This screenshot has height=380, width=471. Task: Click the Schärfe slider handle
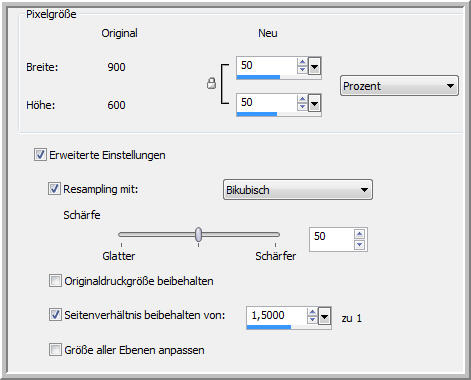tap(198, 234)
